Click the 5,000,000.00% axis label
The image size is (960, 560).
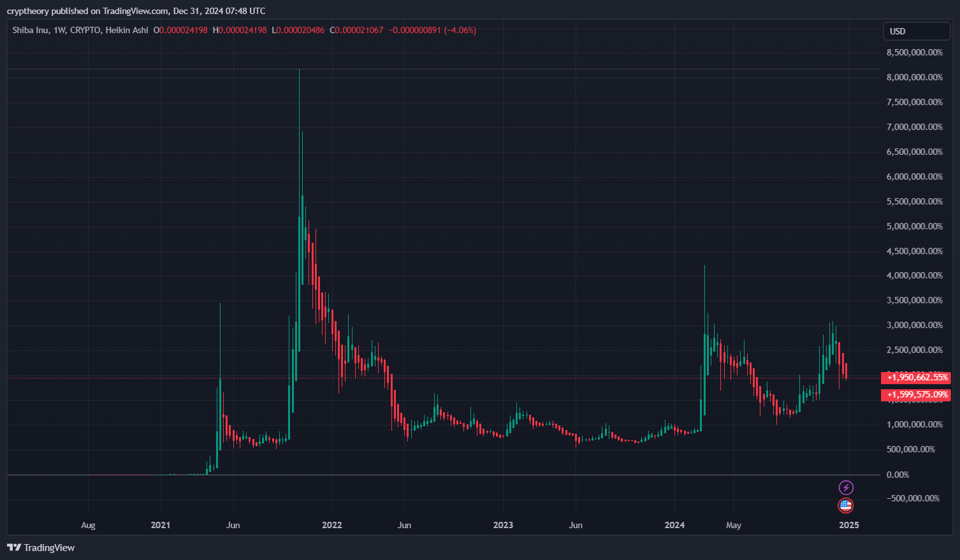915,226
